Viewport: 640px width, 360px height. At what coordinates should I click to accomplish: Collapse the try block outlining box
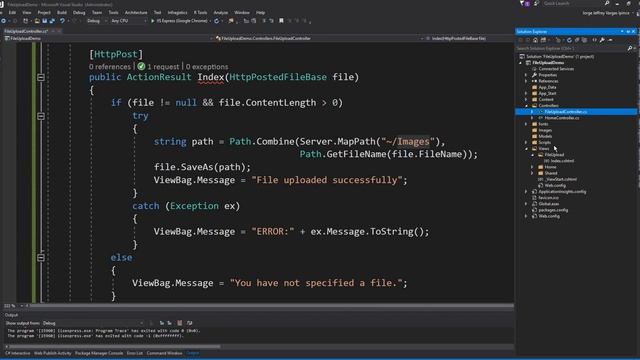pyautogui.click(x=41, y=116)
